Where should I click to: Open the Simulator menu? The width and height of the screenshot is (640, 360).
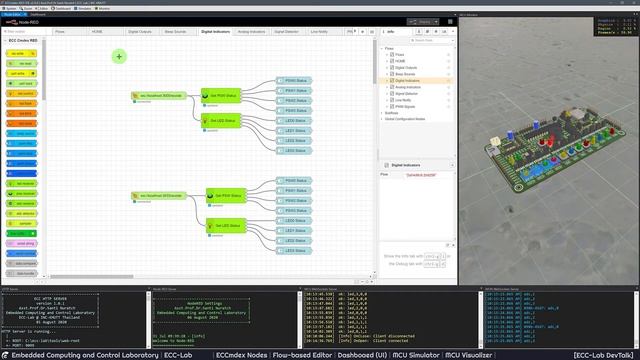coord(83,9)
